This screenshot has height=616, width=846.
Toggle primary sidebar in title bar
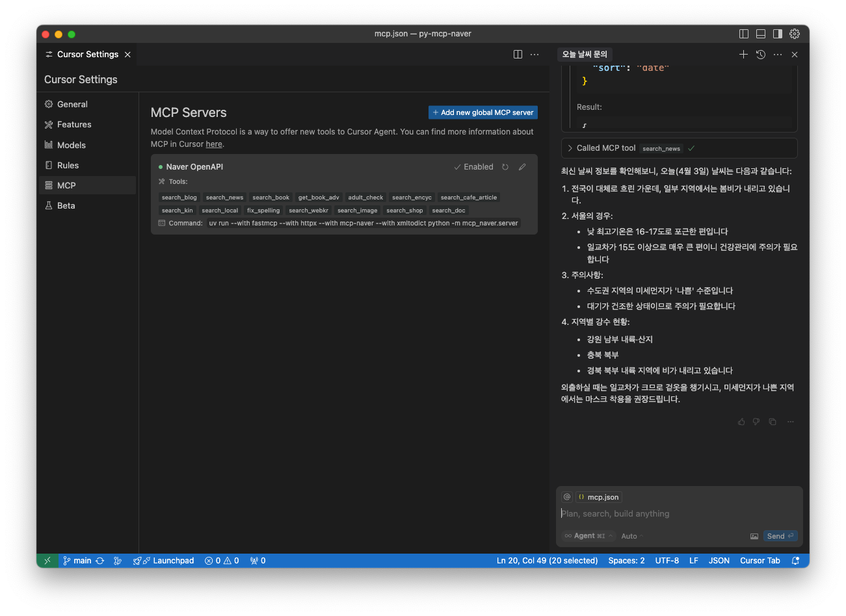tap(744, 34)
